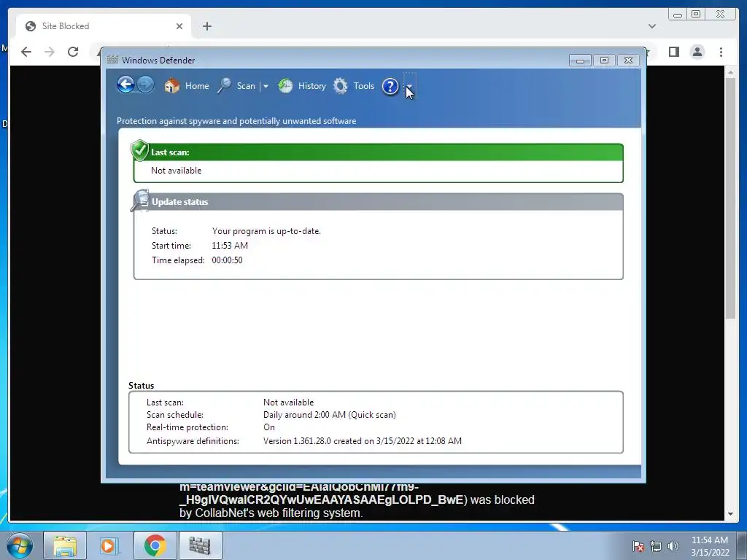The image size is (747, 560).
Task: Minimize the Windows Defender window
Action: 580,61
